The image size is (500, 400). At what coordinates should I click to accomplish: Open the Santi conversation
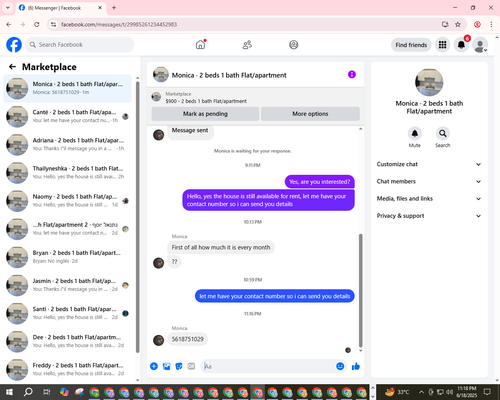68,313
